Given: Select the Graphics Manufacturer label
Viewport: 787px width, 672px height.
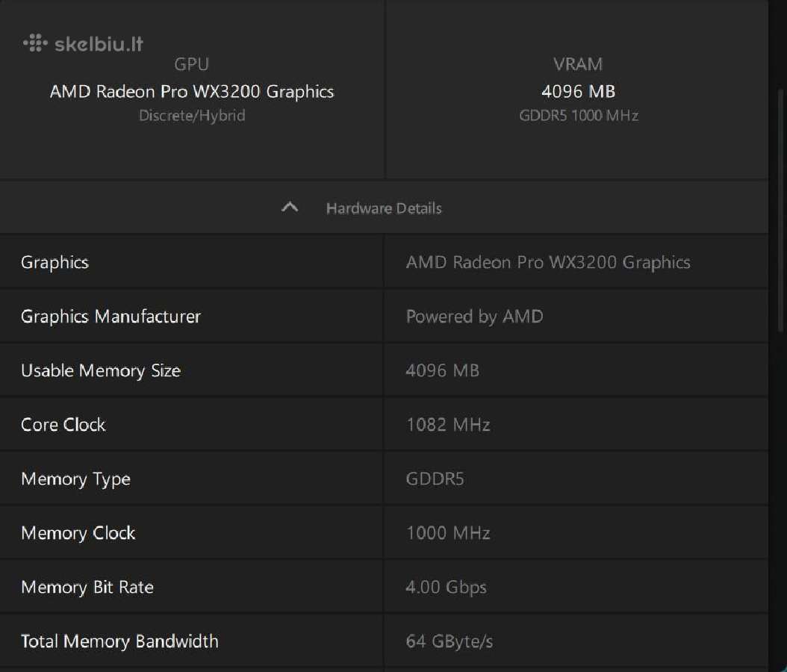Looking at the screenshot, I should coord(111,317).
